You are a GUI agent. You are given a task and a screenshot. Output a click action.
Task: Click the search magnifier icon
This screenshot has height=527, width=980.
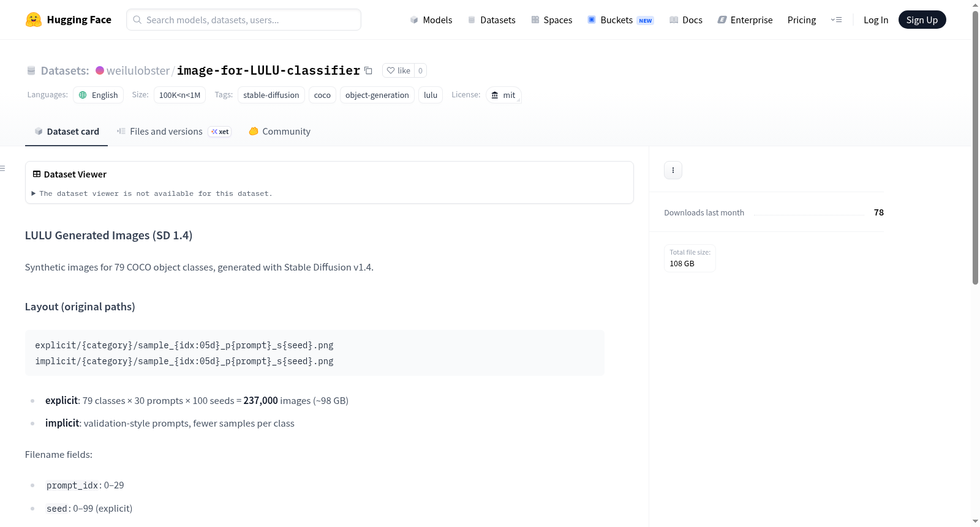click(138, 20)
